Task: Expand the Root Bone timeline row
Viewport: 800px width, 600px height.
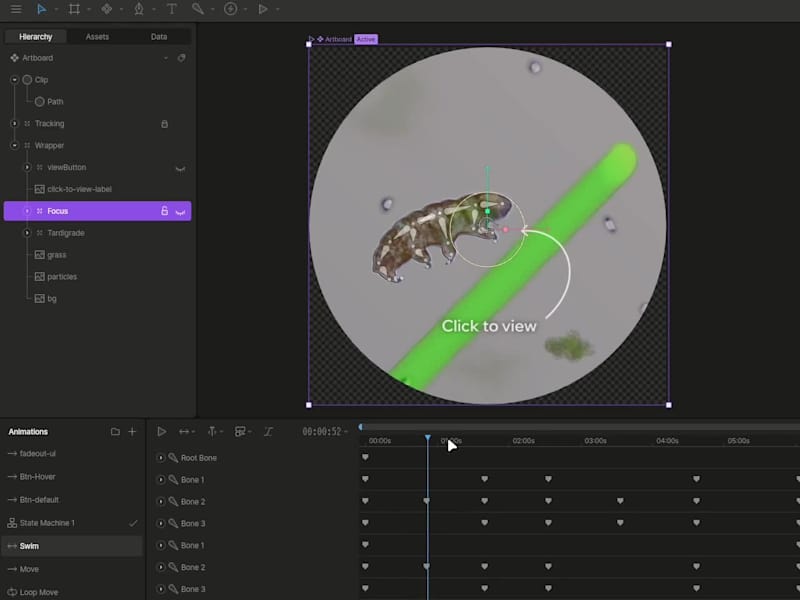Action: (161, 458)
